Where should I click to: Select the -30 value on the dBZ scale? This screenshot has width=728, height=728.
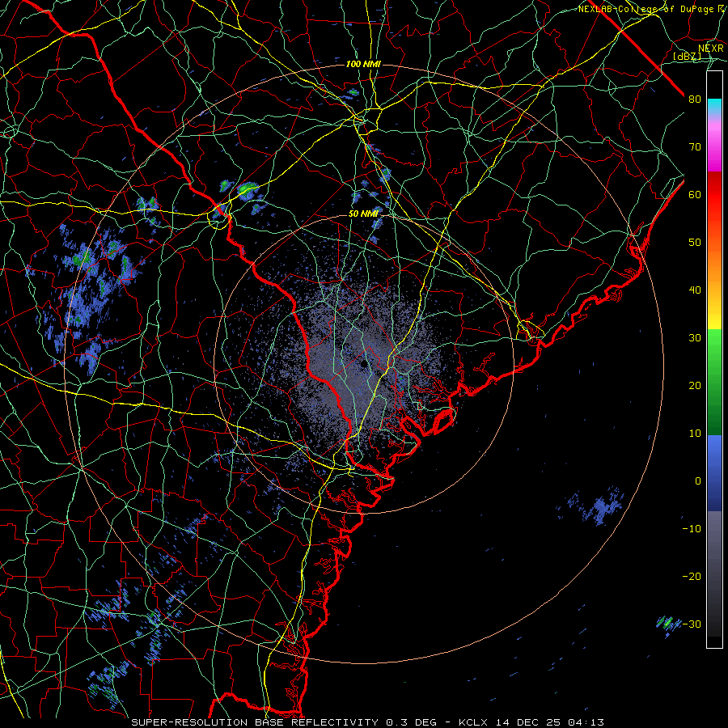pos(692,624)
